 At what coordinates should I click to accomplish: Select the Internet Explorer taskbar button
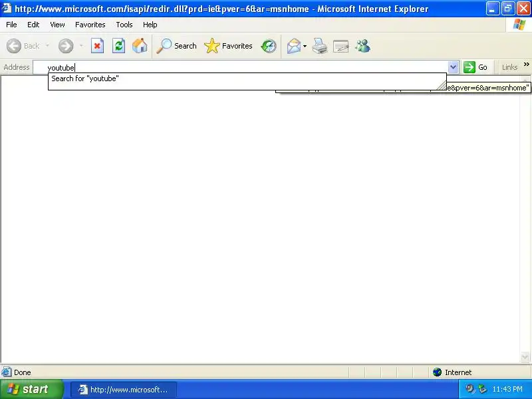coord(124,390)
